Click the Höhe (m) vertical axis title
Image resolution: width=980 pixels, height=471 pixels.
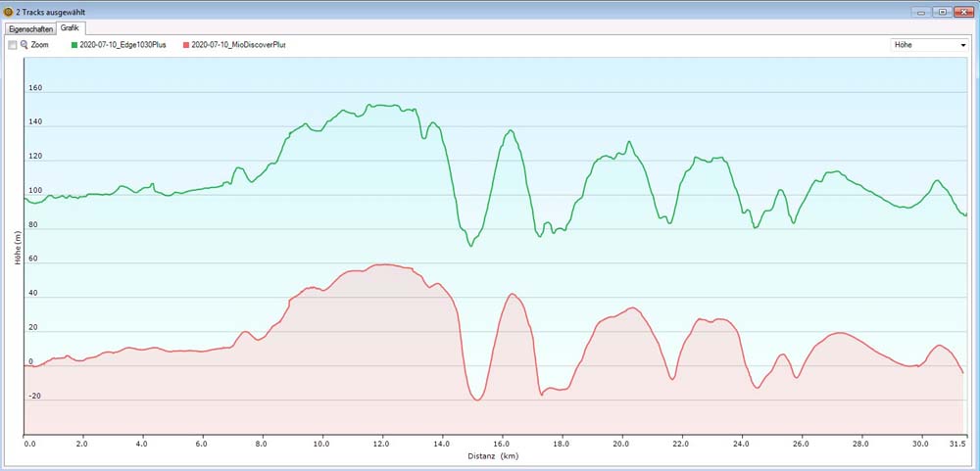(x=18, y=247)
